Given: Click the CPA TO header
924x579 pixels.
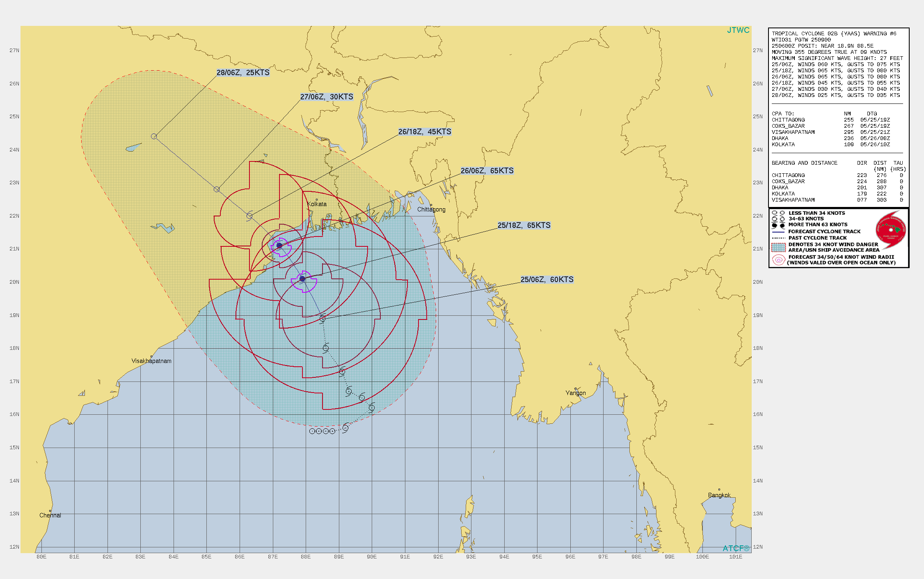Looking at the screenshot, I should click(783, 114).
